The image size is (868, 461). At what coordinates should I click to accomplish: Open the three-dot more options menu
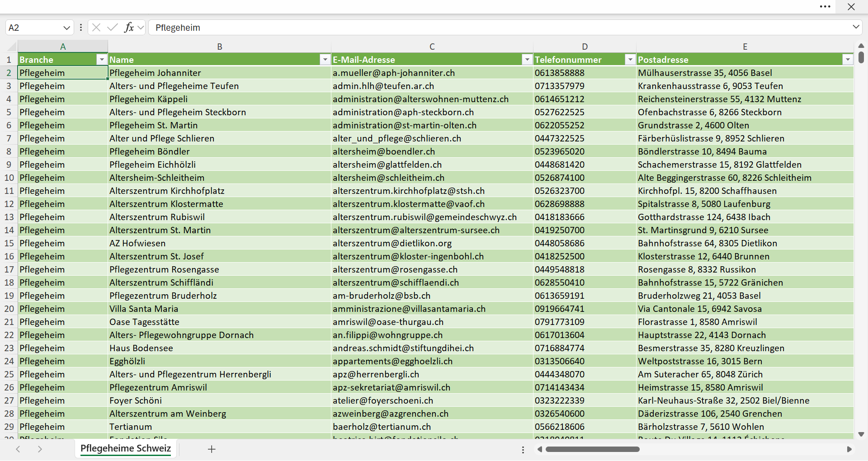pos(825,7)
